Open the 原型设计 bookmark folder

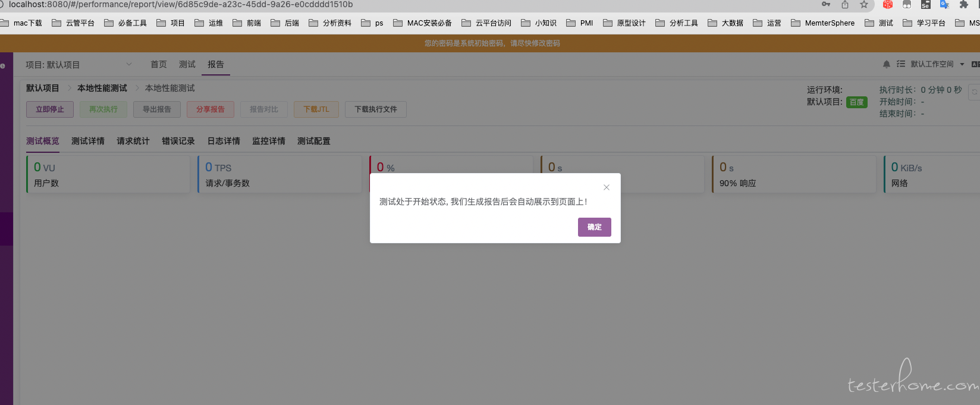tap(624, 23)
